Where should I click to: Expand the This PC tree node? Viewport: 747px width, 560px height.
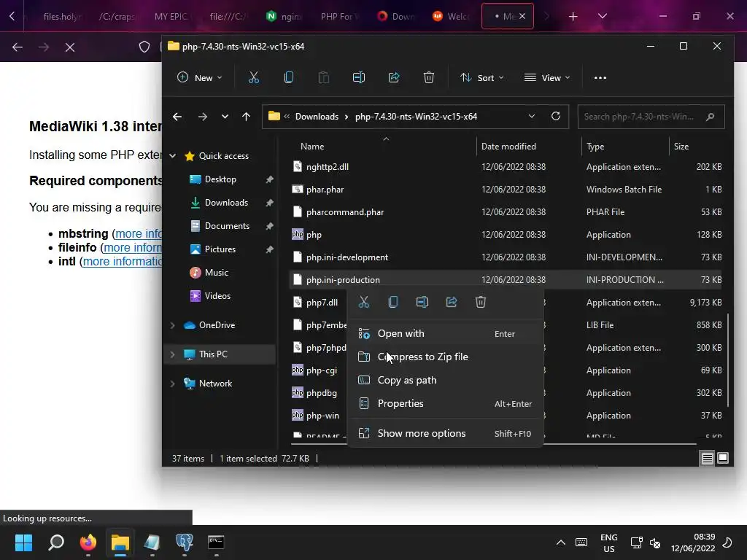pos(172,354)
